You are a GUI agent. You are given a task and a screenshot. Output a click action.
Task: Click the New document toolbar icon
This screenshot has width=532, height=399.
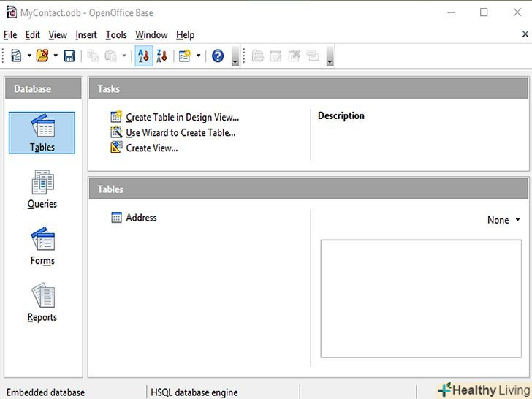click(x=16, y=56)
